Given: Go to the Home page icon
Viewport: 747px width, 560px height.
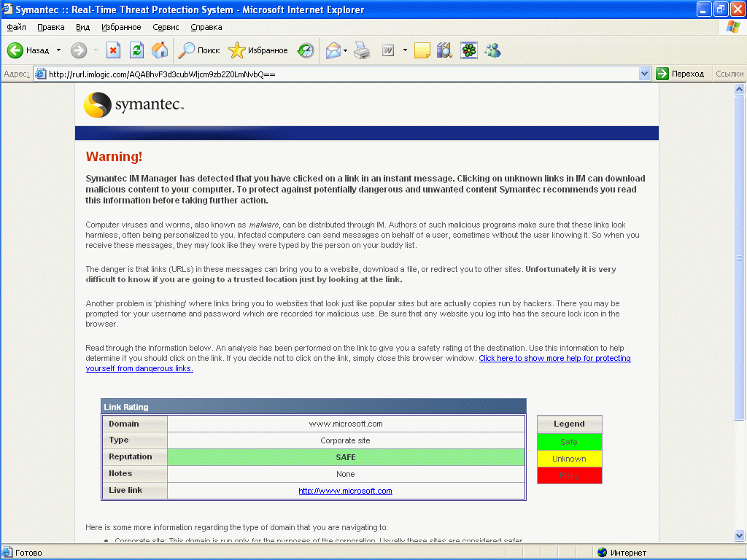Looking at the screenshot, I should pyautogui.click(x=160, y=50).
